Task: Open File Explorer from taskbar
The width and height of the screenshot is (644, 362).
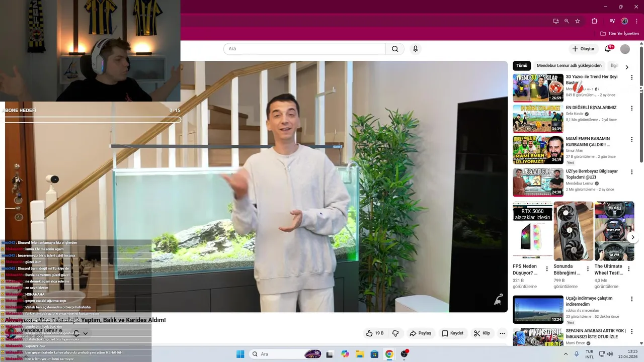Action: (x=360, y=354)
